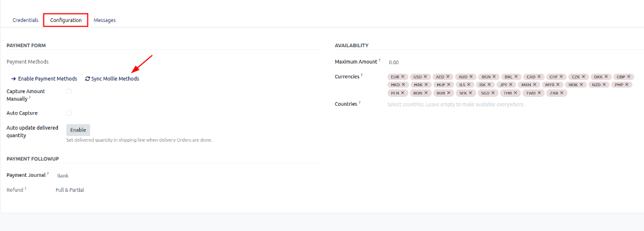Remove the PHP currency tag
Viewport: 644px width, 231px height.
click(627, 85)
